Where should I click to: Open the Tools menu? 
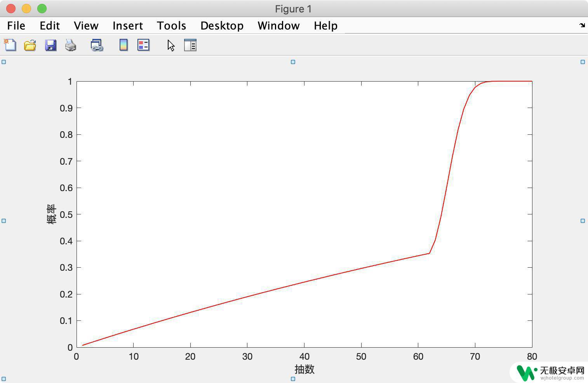point(172,26)
